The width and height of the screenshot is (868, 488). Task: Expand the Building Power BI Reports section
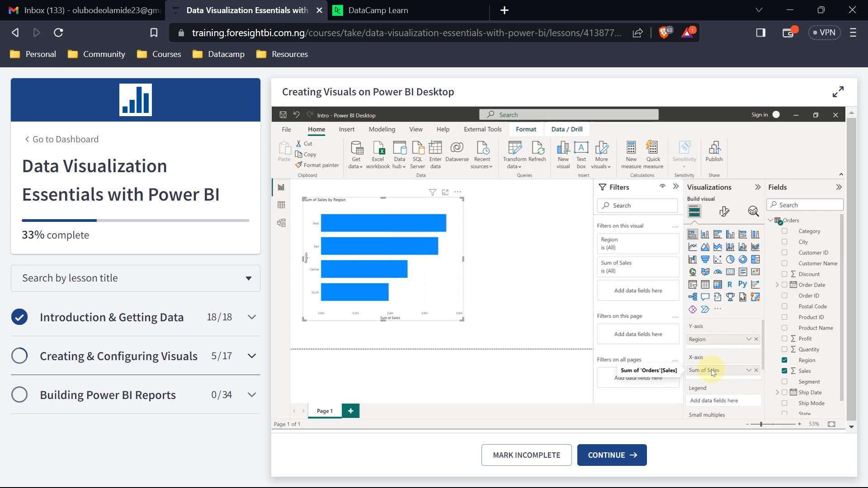(x=252, y=394)
